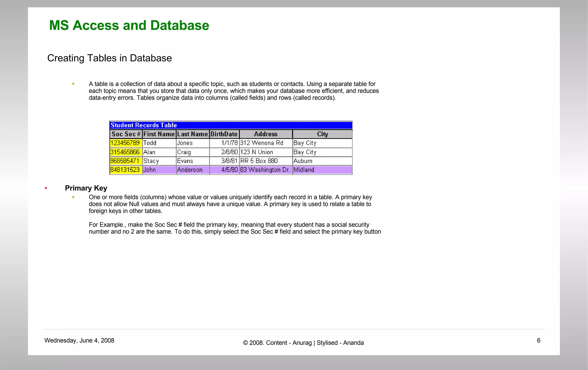This screenshot has height=370, width=588.
Task: Click the 'Primary Key' bold heading
Action: point(86,188)
